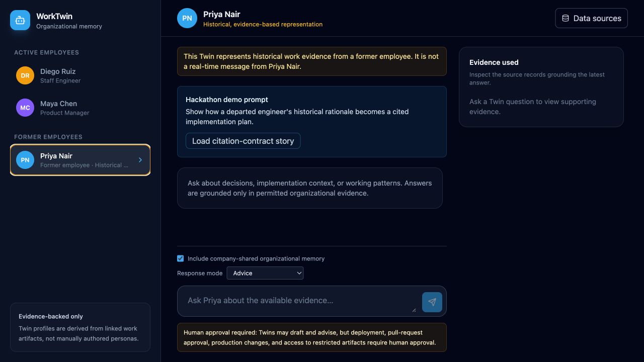Select Diego Ruiz Staff Engineer
The width and height of the screenshot is (644, 362).
80,75
